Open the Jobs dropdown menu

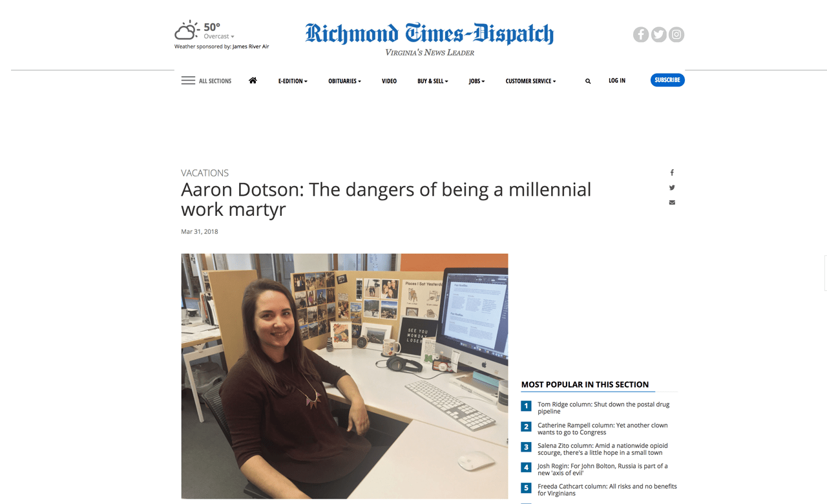pos(477,81)
